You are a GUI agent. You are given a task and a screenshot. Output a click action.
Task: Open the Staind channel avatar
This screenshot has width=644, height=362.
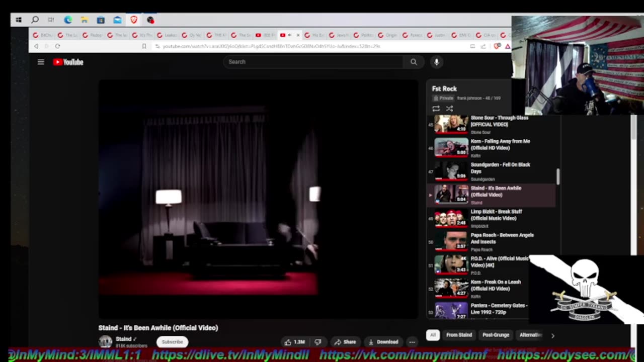click(105, 342)
